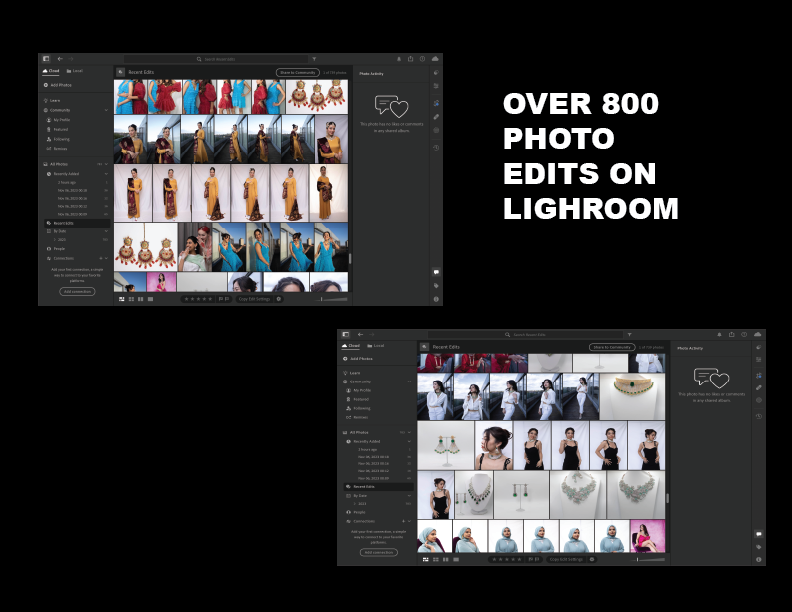The width and height of the screenshot is (792, 612).
Task: Click Add connection button in upper window
Action: point(77,291)
